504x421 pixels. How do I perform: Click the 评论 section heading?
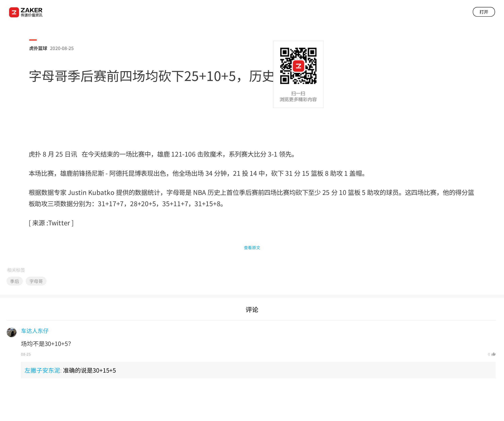tap(252, 310)
